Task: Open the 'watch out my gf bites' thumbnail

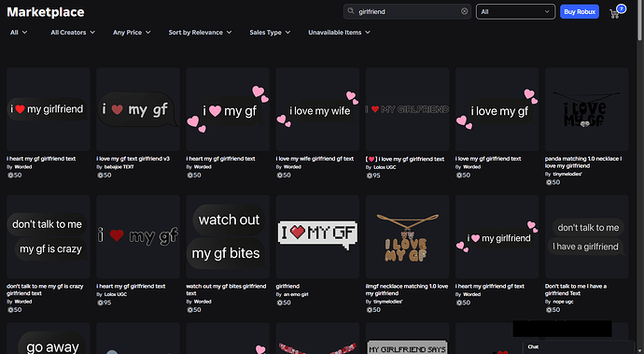Action: click(228, 237)
